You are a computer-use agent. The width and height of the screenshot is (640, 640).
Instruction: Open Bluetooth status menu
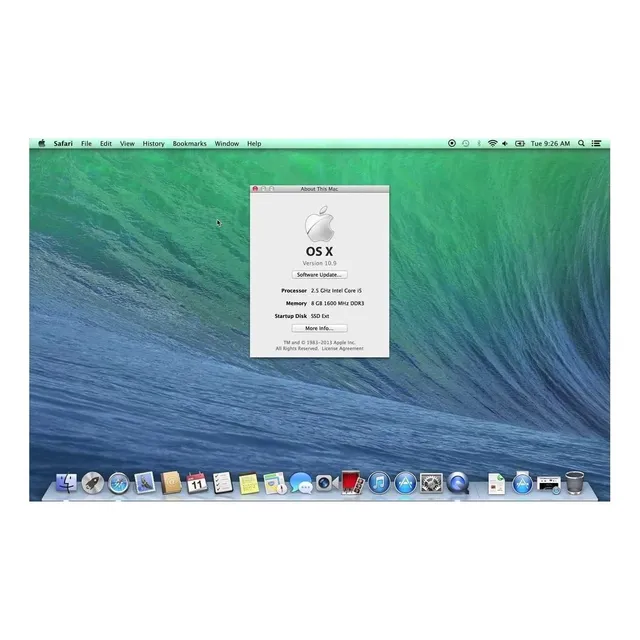point(479,143)
